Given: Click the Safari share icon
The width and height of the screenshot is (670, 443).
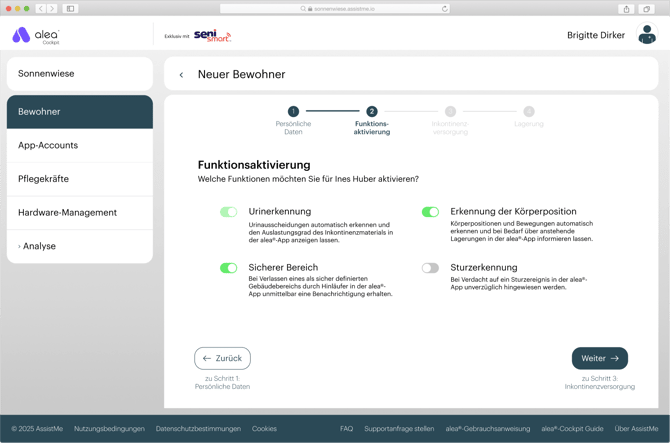Looking at the screenshot, I should 627,9.
